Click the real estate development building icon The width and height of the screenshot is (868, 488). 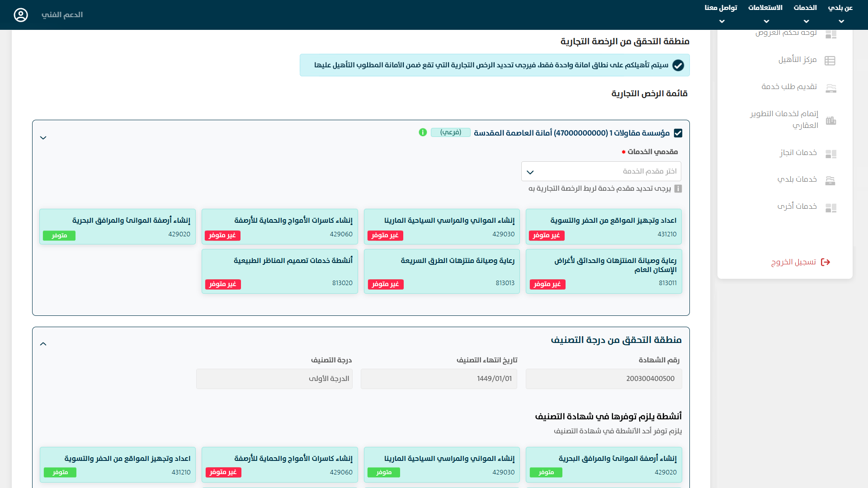coord(830,120)
